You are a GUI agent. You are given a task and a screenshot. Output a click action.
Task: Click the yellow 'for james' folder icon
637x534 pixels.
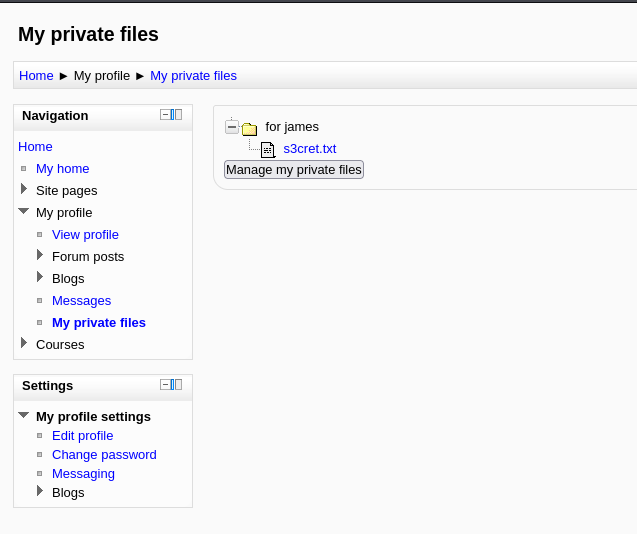coord(249,128)
